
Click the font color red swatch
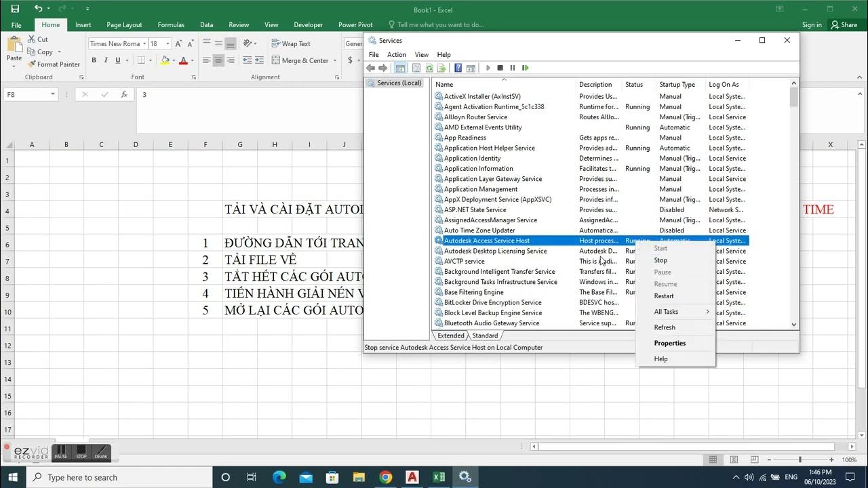tap(183, 60)
